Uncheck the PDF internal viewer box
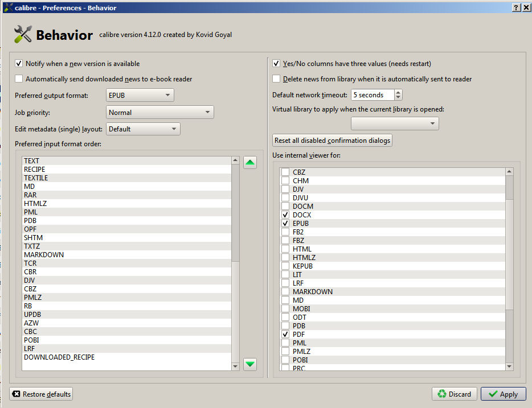The height and width of the screenshot is (408, 532). [285, 334]
